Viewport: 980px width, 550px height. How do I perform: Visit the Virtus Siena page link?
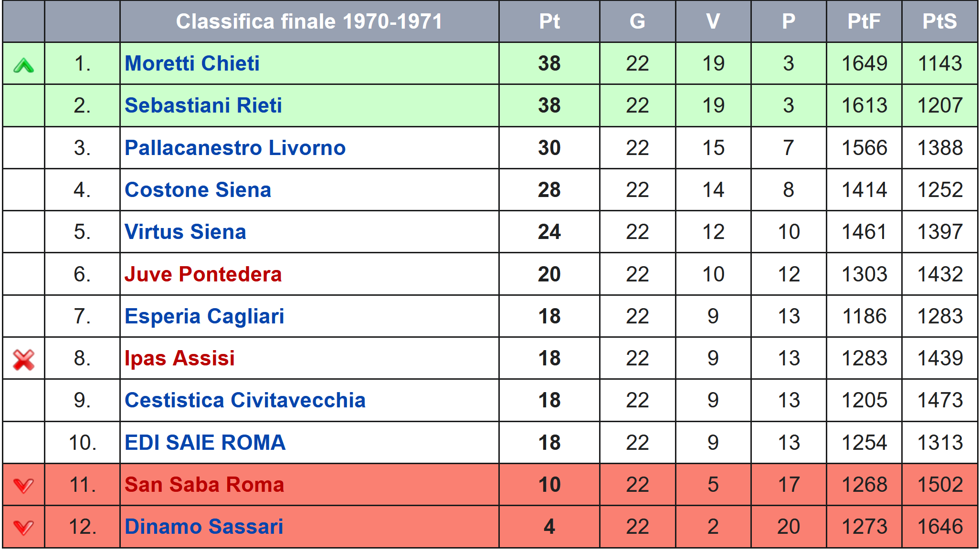[x=185, y=232]
